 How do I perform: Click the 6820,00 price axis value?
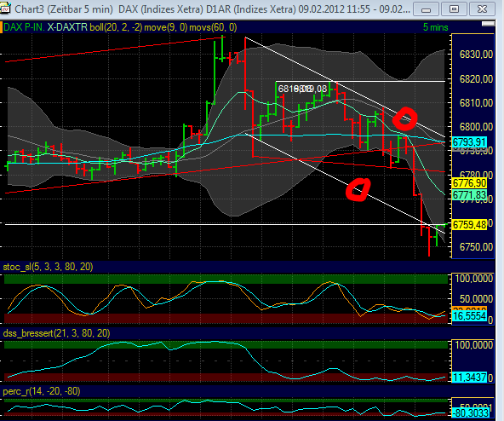476,79
